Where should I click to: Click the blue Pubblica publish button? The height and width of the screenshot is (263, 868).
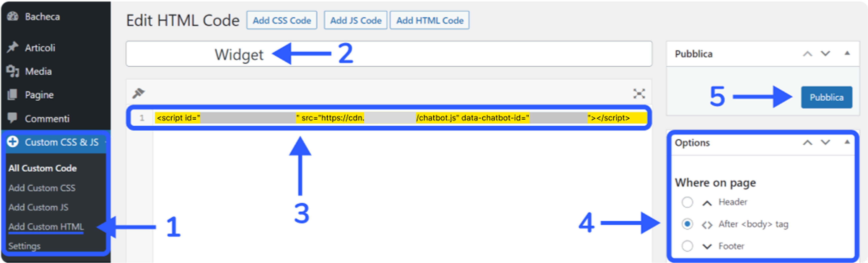pos(827,97)
